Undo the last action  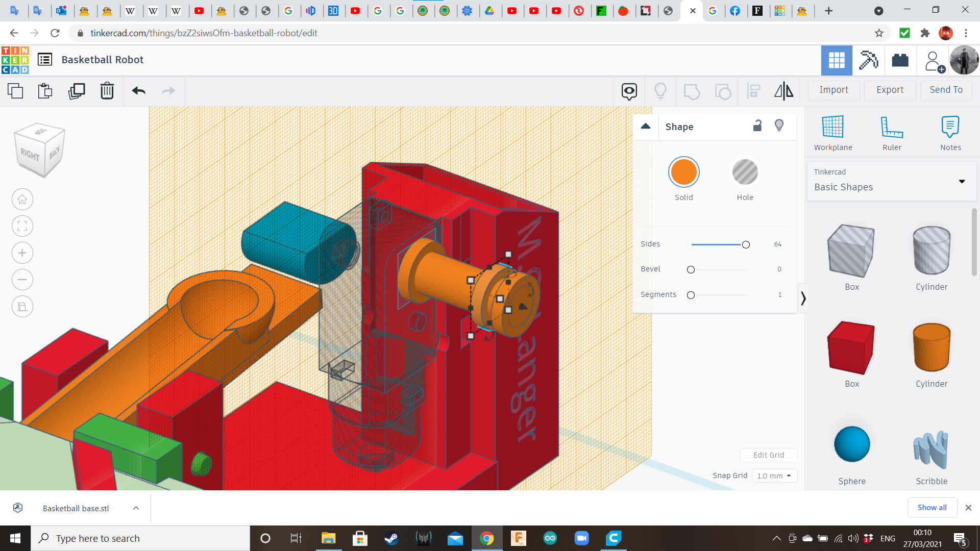[x=138, y=91]
